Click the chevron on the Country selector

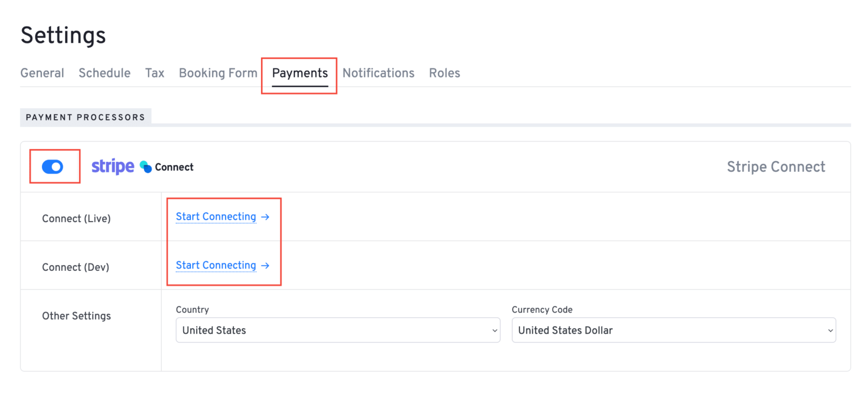[495, 330]
